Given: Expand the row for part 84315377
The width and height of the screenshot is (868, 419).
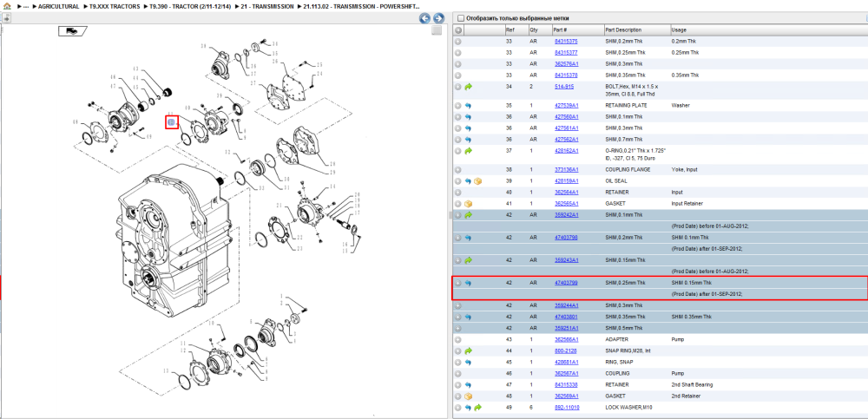Looking at the screenshot, I should pos(457,53).
